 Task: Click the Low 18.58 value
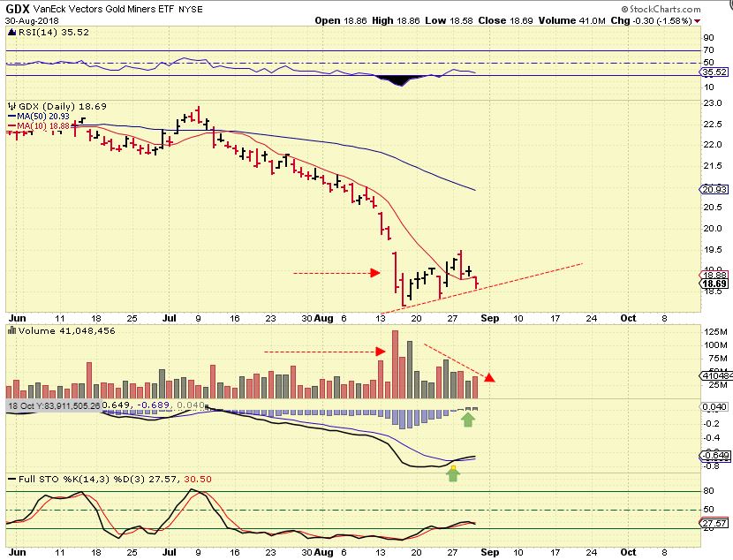tap(449, 20)
